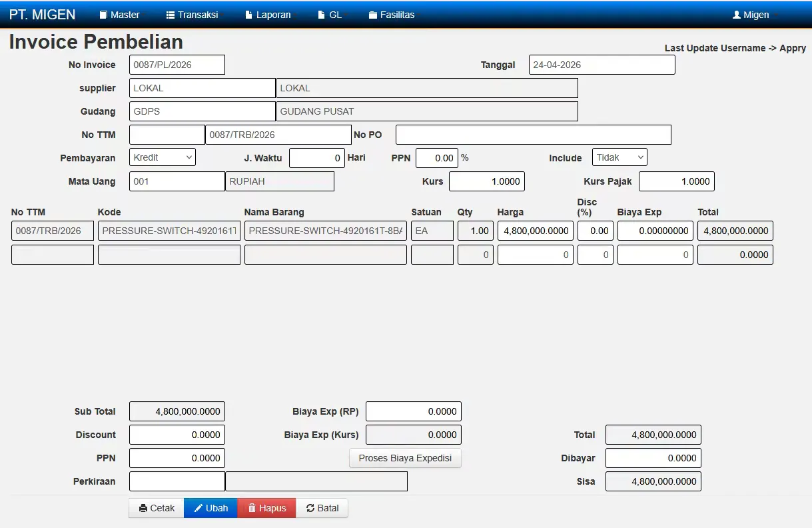Image resolution: width=812 pixels, height=528 pixels.
Task: Open the Laporan menu
Action: (268, 15)
